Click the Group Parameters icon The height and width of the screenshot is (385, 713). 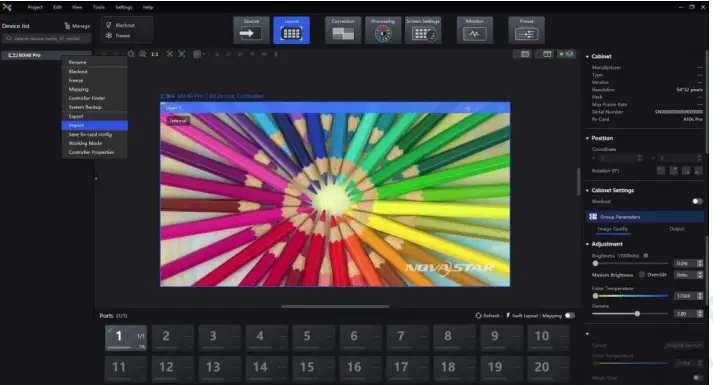point(593,217)
